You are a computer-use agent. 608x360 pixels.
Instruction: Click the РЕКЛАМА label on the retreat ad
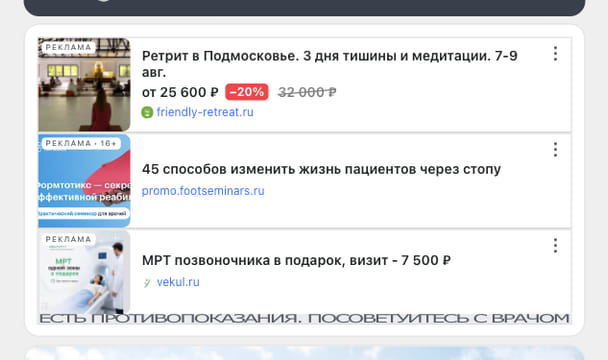click(68, 47)
